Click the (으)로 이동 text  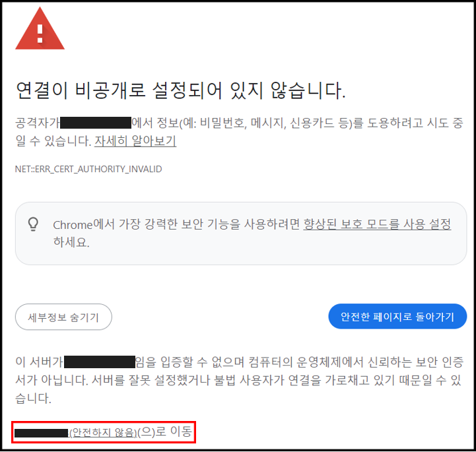[165, 432]
